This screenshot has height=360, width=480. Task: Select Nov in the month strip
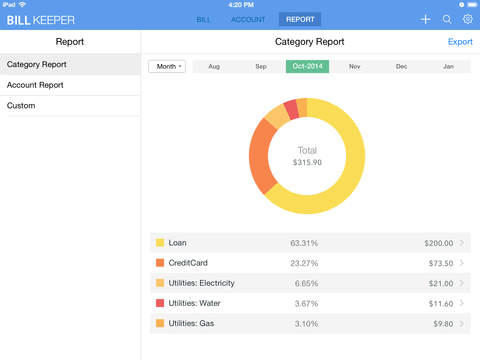[x=354, y=66]
